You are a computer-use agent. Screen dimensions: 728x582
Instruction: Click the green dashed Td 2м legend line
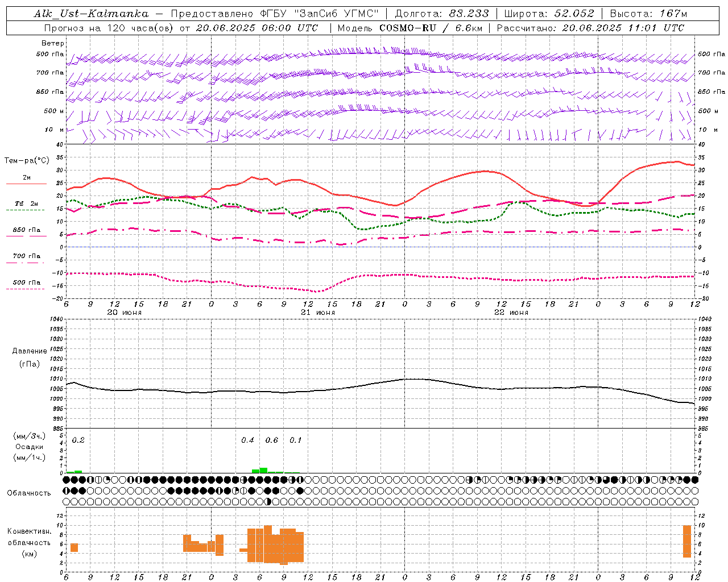tap(25, 210)
